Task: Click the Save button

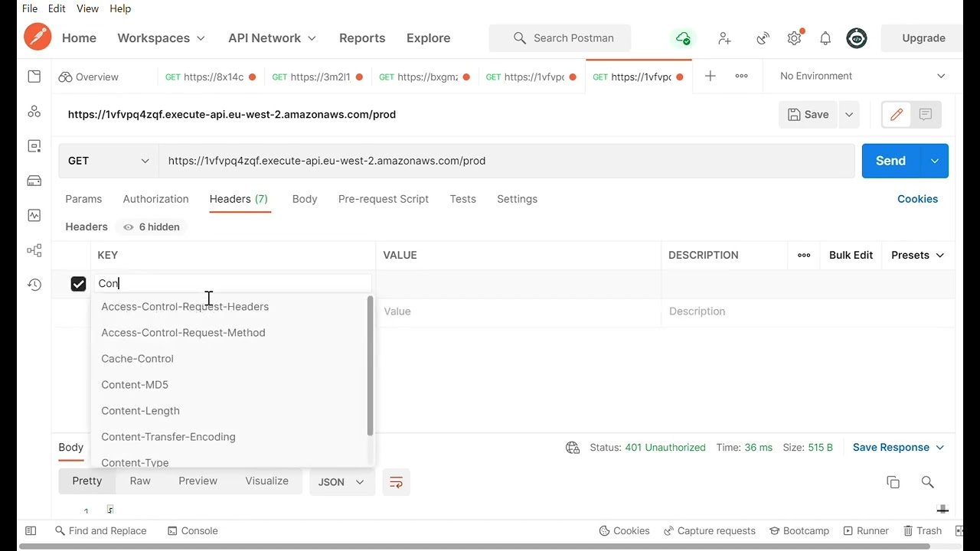Action: 809,115
